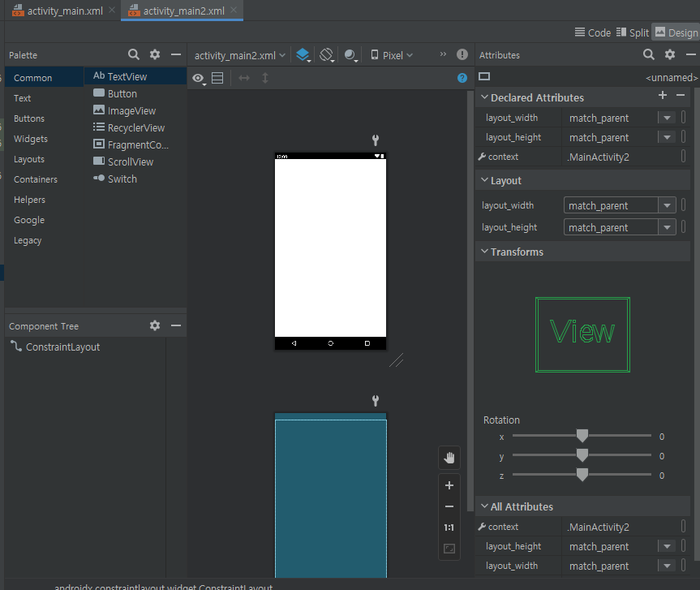Expand vertically arrow icon
This screenshot has width=700, height=590.
pyautogui.click(x=265, y=78)
